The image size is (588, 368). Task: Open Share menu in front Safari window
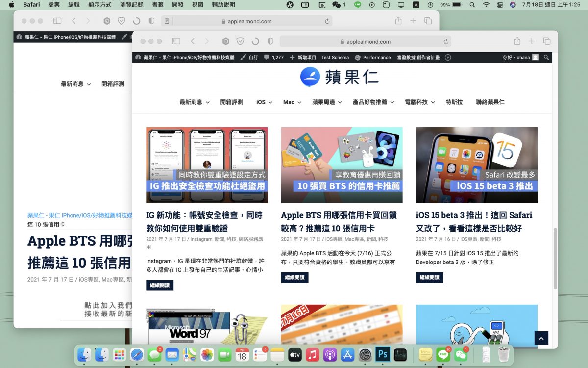pos(517,41)
